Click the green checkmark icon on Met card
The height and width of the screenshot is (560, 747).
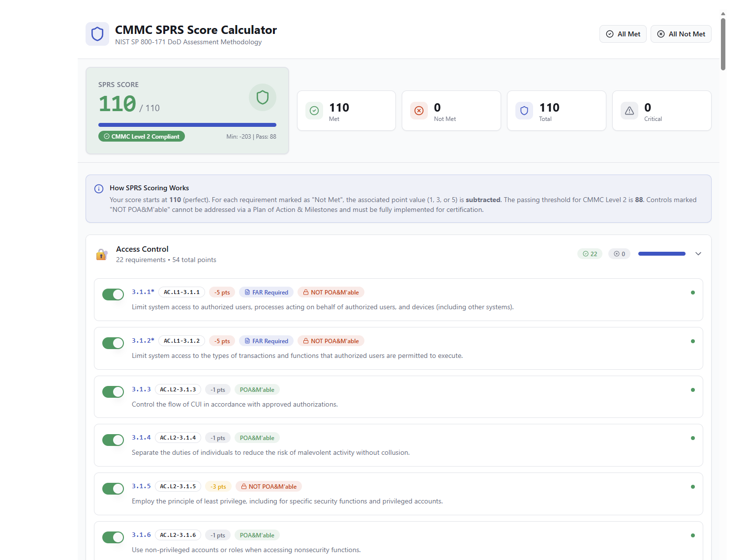[x=314, y=111]
